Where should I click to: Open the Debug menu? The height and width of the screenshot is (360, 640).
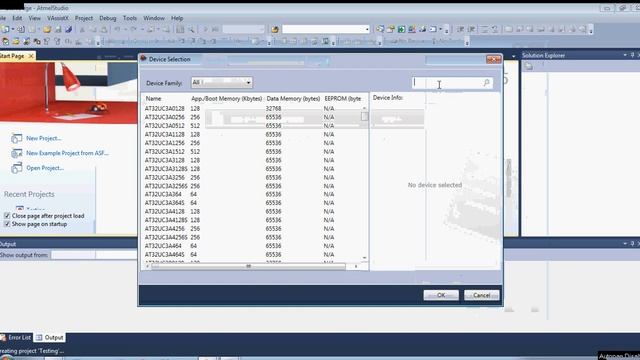108,18
